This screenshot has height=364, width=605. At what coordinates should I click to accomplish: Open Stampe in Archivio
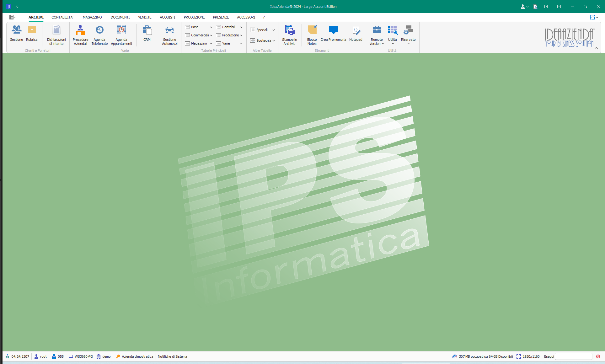(x=289, y=35)
